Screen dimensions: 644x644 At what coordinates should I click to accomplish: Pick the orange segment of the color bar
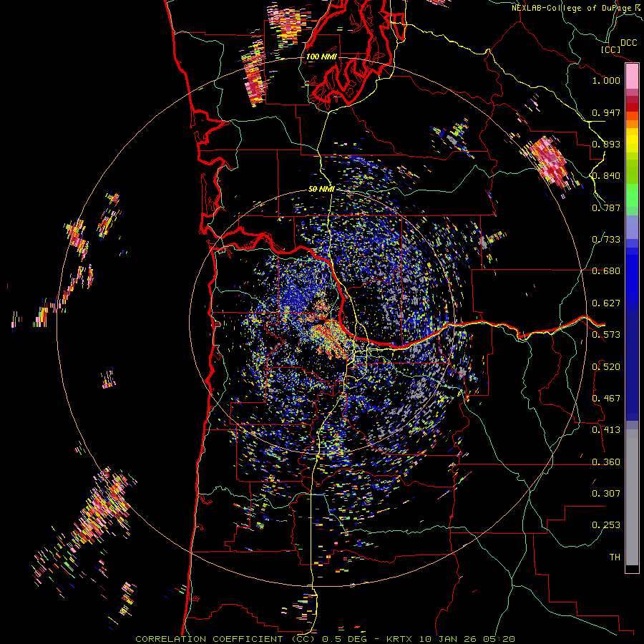pos(632,124)
